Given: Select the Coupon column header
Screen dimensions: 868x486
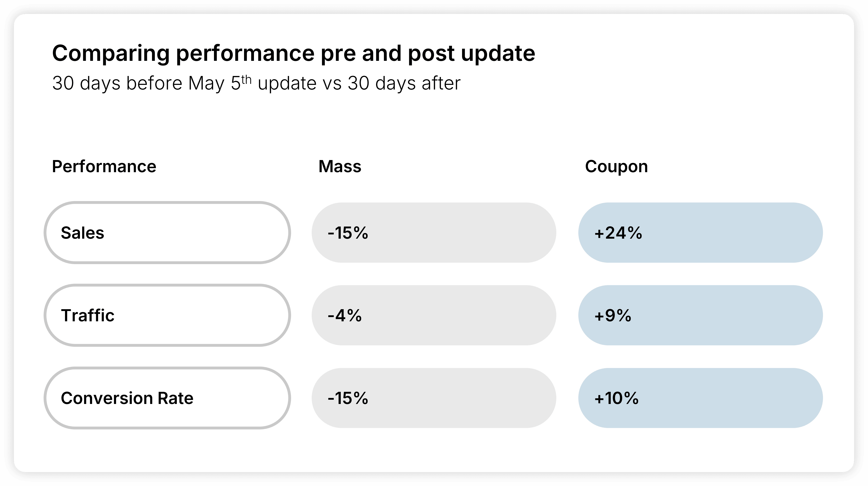Looking at the screenshot, I should [x=616, y=166].
